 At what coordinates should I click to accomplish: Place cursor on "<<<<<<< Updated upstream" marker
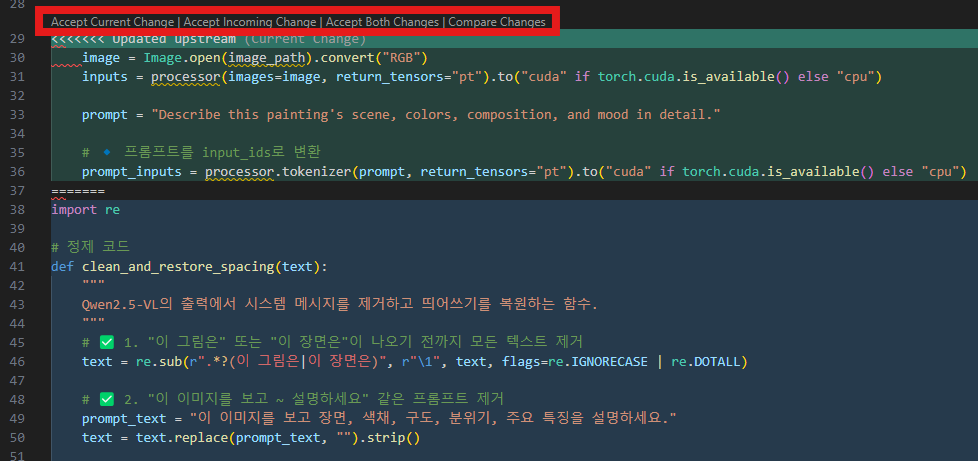pos(143,39)
